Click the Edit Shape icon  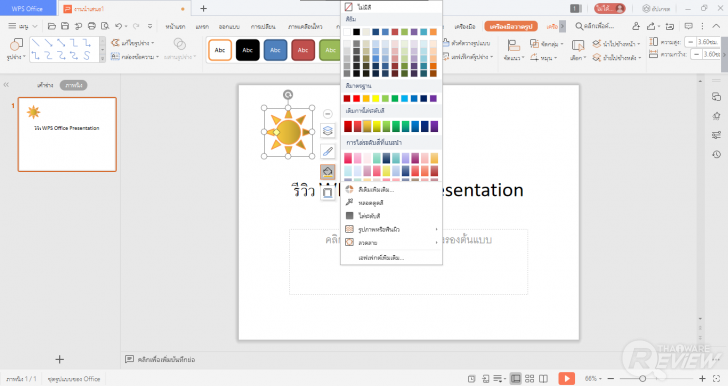(x=115, y=43)
